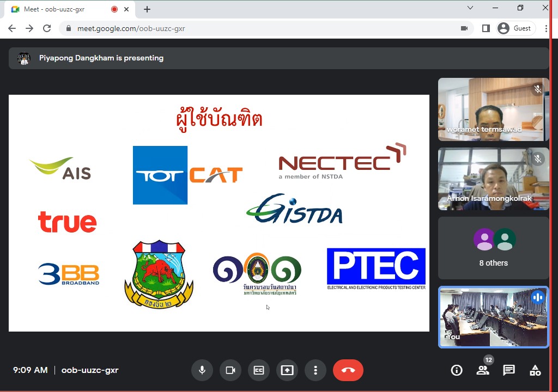Click the AIS logo on slide

point(60,168)
